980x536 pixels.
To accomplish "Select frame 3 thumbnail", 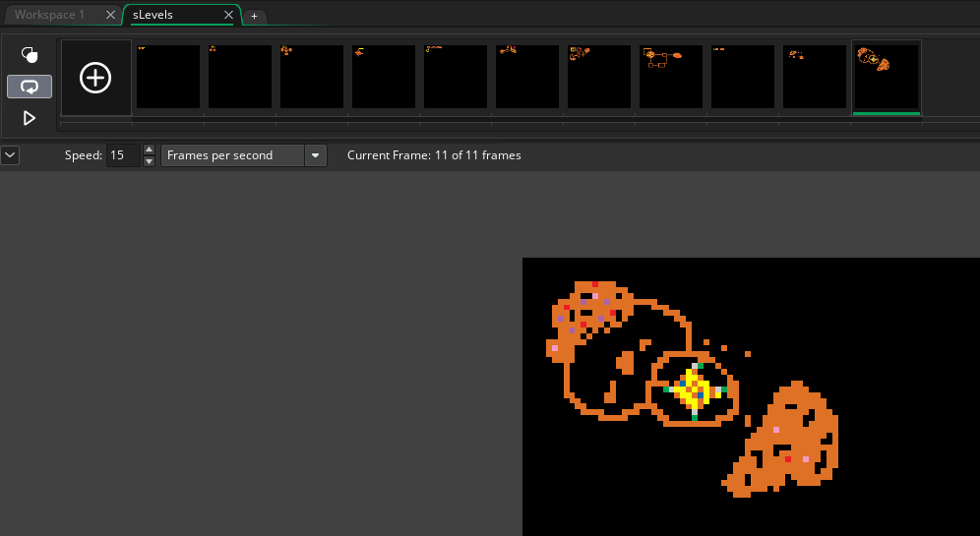I will point(312,76).
